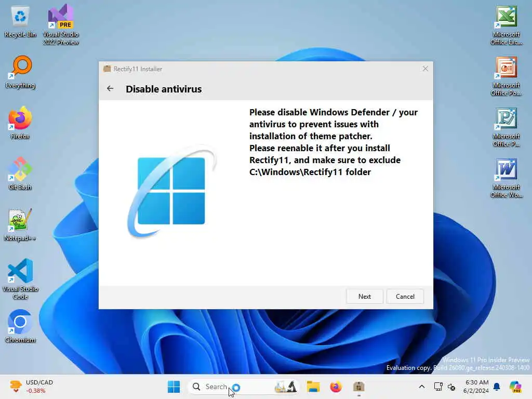Viewport: 532px width, 399px height.
Task: Open Microsoft Office Word desktop shortcut
Action: point(506,178)
